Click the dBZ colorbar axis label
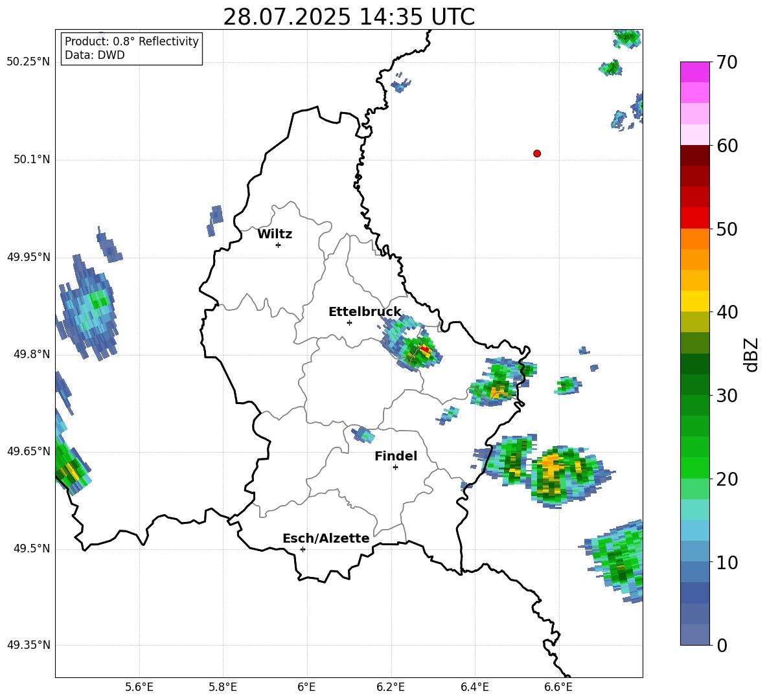Viewport: 767px width, 700px height. pos(751,354)
